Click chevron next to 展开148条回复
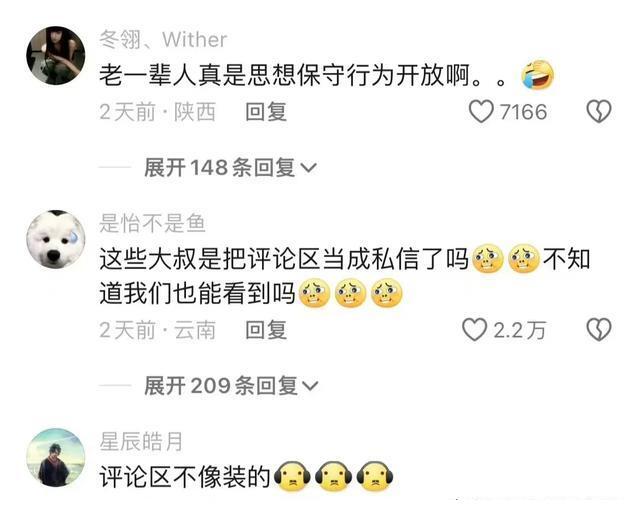The image size is (640, 510). [x=308, y=168]
